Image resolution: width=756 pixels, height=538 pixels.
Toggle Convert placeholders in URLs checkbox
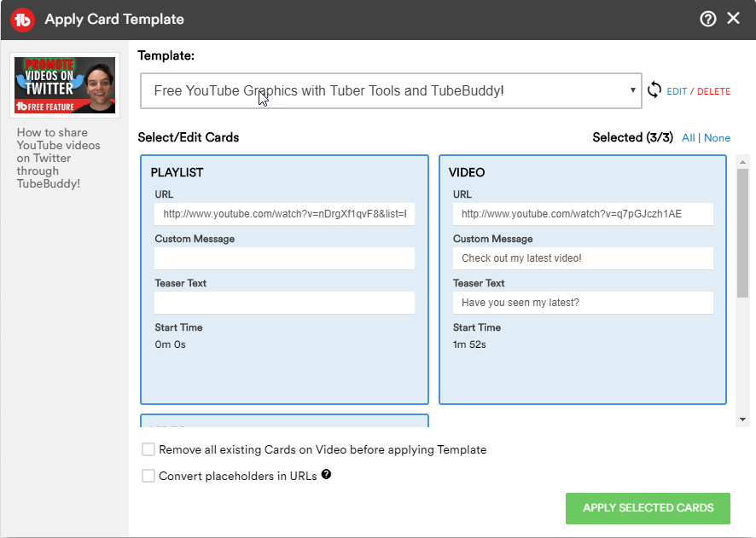(148, 476)
